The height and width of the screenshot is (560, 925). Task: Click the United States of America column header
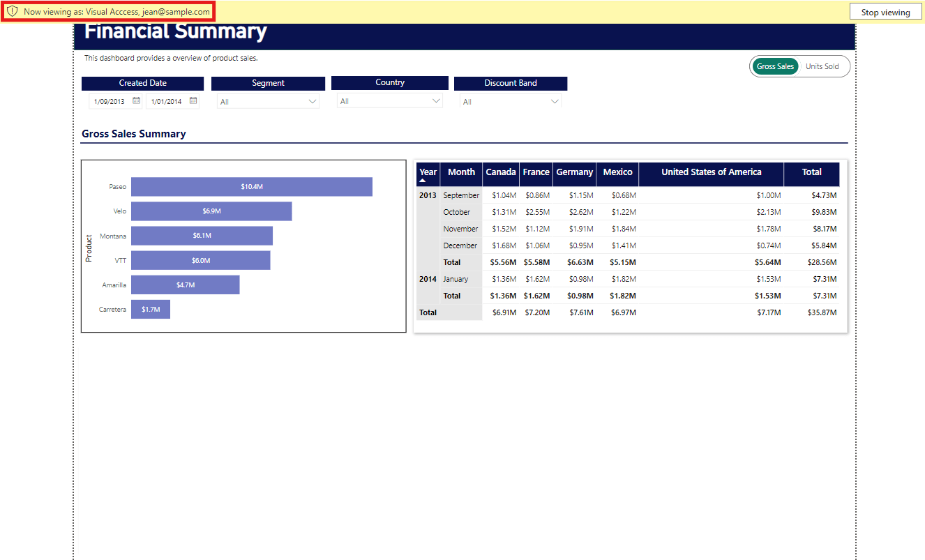point(711,172)
